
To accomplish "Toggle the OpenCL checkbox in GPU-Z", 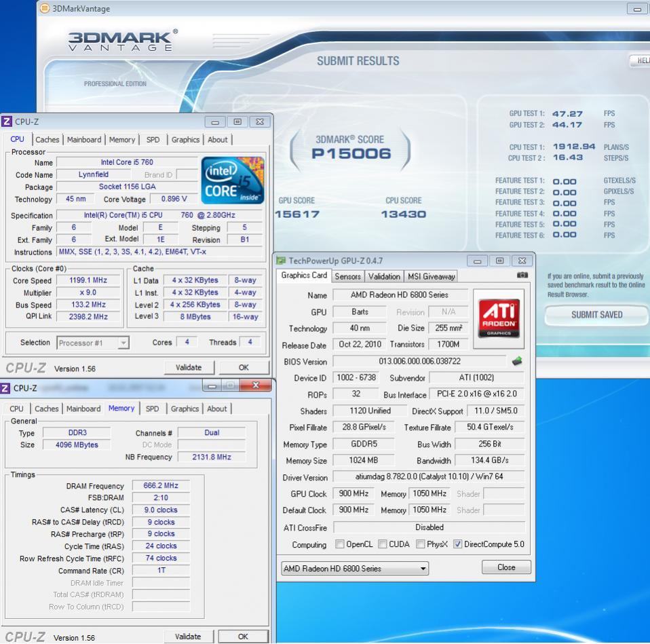I will point(339,544).
